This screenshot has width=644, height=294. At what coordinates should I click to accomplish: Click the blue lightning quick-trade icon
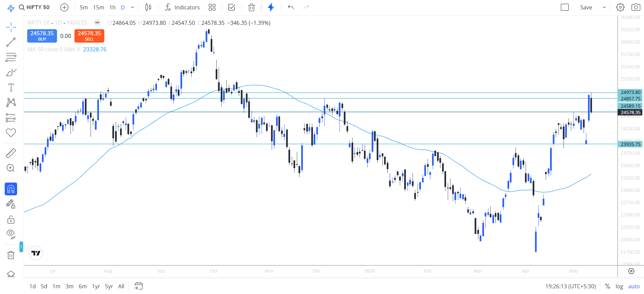[x=271, y=7]
